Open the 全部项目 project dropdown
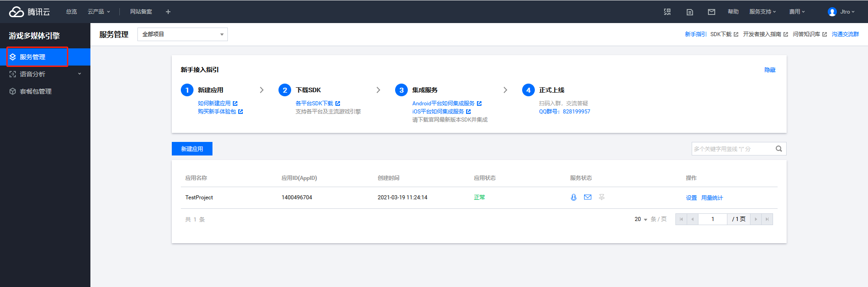 [x=182, y=34]
